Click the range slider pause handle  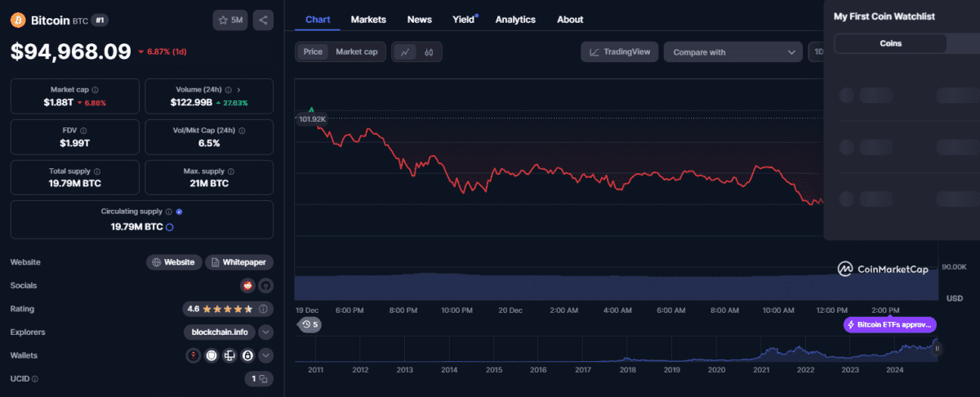[937, 349]
